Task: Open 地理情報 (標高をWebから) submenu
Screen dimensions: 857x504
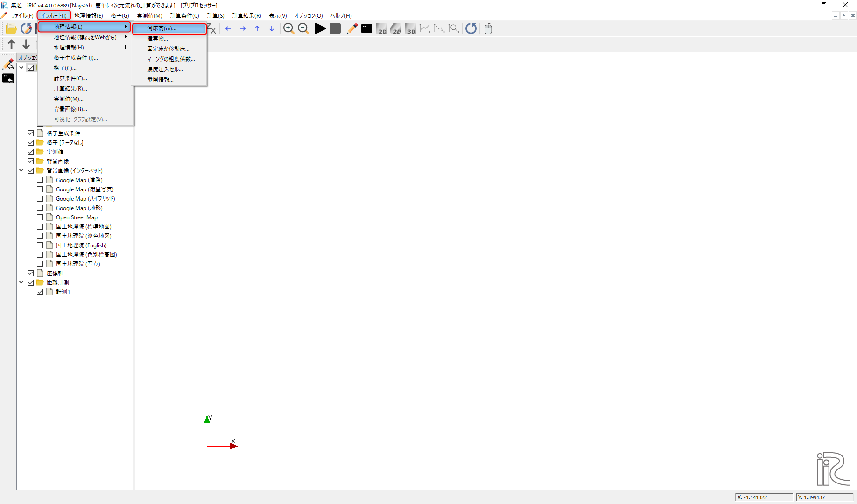Action: [86, 37]
